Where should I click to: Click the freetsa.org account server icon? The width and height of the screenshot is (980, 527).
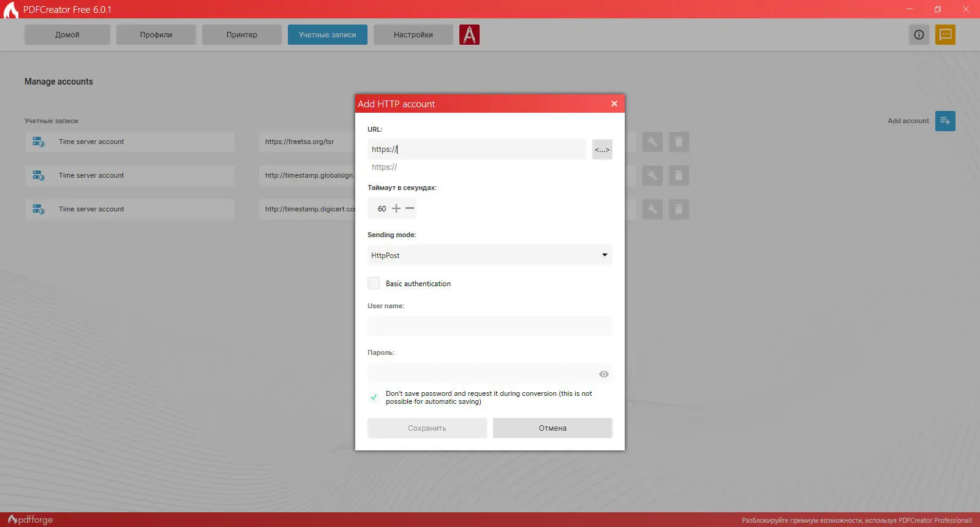[x=39, y=142]
